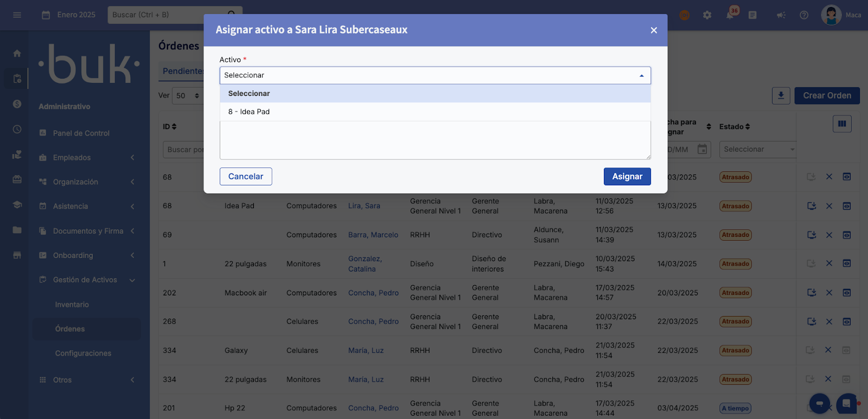The height and width of the screenshot is (419, 868).
Task: Open the notifications bell icon
Action: (x=730, y=15)
